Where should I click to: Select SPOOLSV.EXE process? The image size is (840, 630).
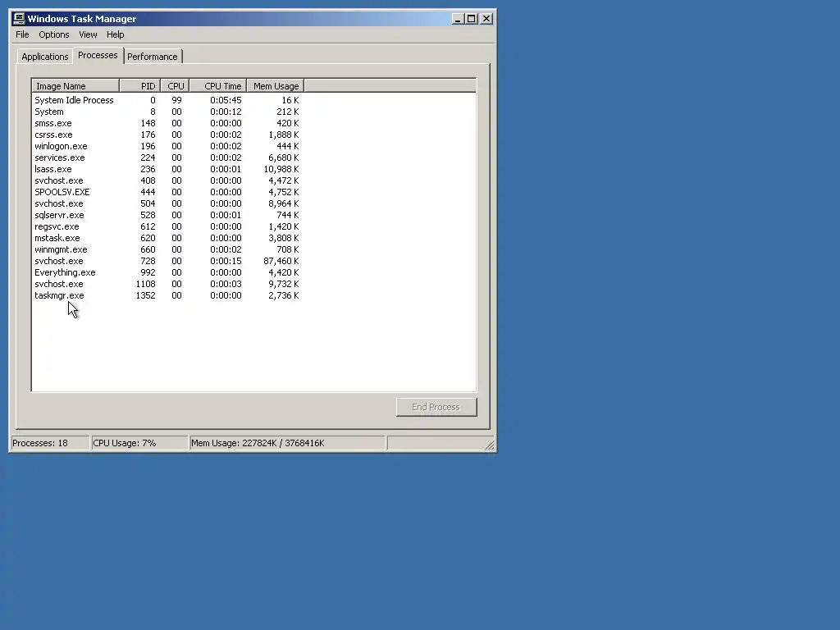[x=167, y=192]
